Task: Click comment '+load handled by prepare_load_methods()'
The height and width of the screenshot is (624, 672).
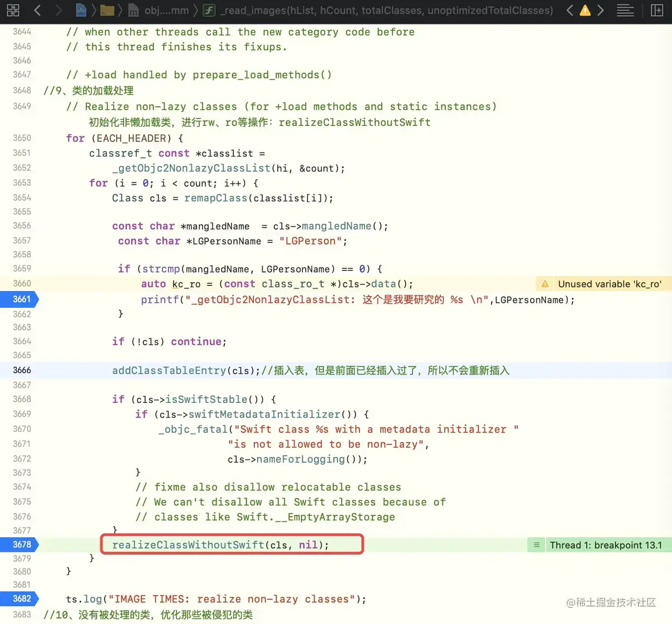Action: point(199,74)
